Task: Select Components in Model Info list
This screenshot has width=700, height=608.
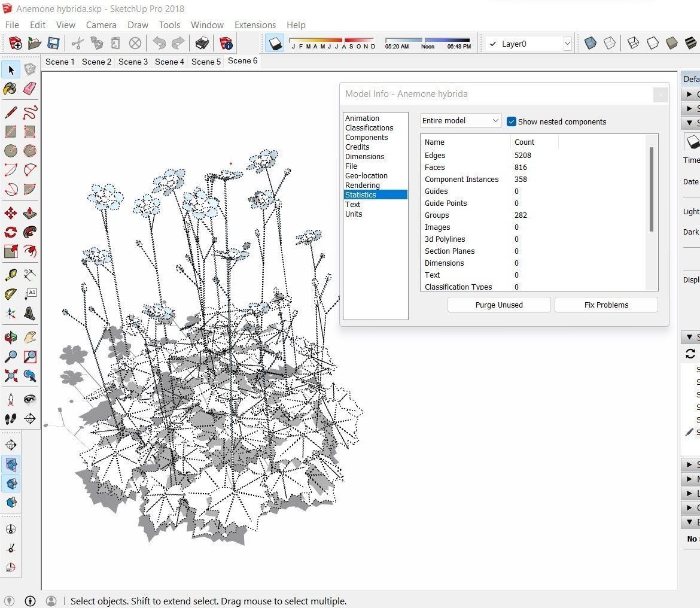Action: pyautogui.click(x=367, y=138)
